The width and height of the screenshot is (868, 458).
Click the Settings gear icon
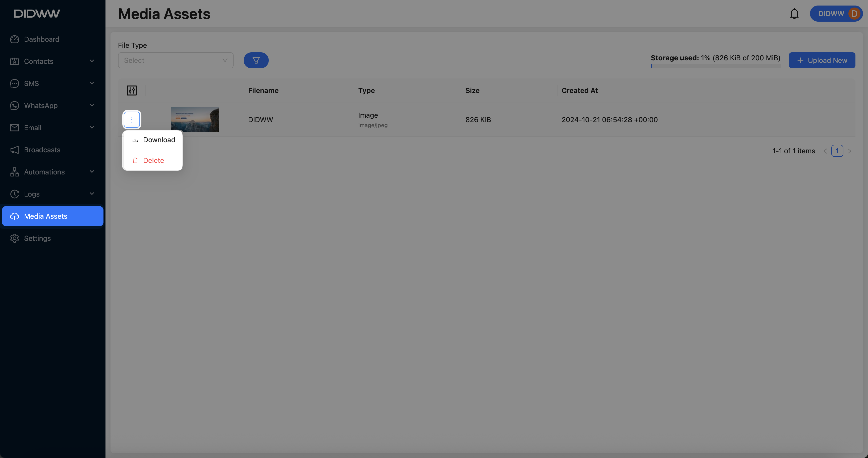point(15,238)
